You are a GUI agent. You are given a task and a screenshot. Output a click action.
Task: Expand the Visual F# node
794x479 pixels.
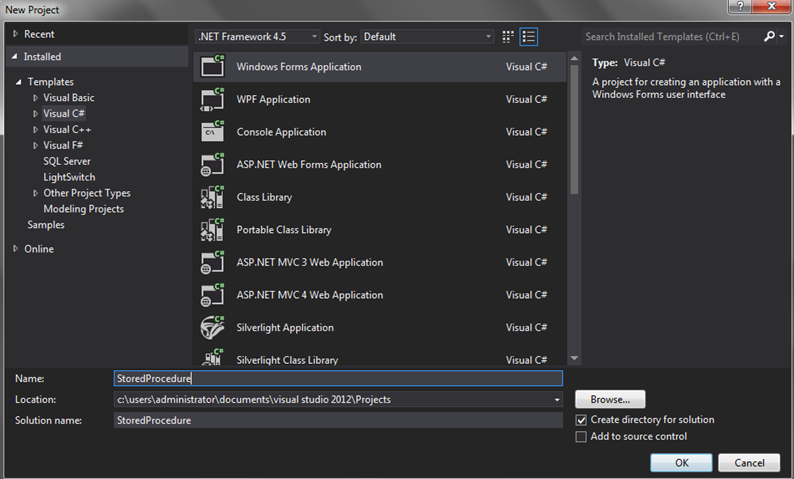coord(35,145)
